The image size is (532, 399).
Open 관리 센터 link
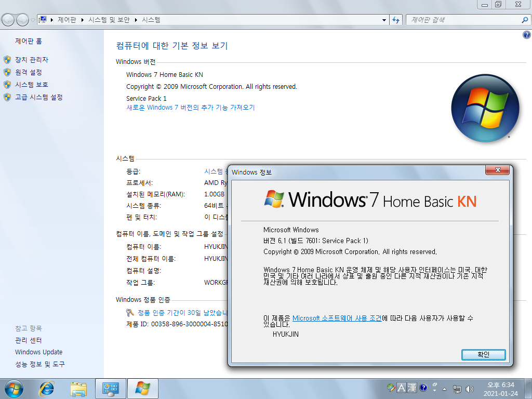tap(29, 340)
